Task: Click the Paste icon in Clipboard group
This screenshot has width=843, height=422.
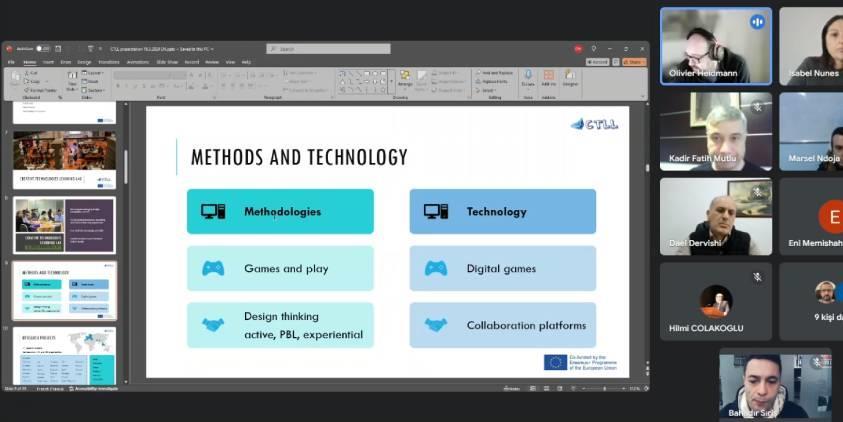Action: click(x=16, y=82)
